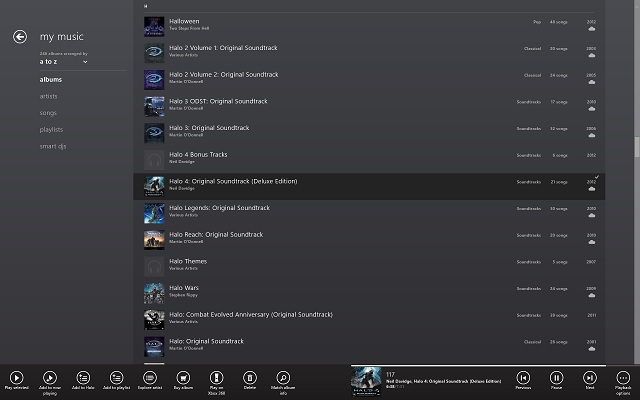Skip to the Previous track
Viewport: 640px width, 400px height.
coord(523,378)
